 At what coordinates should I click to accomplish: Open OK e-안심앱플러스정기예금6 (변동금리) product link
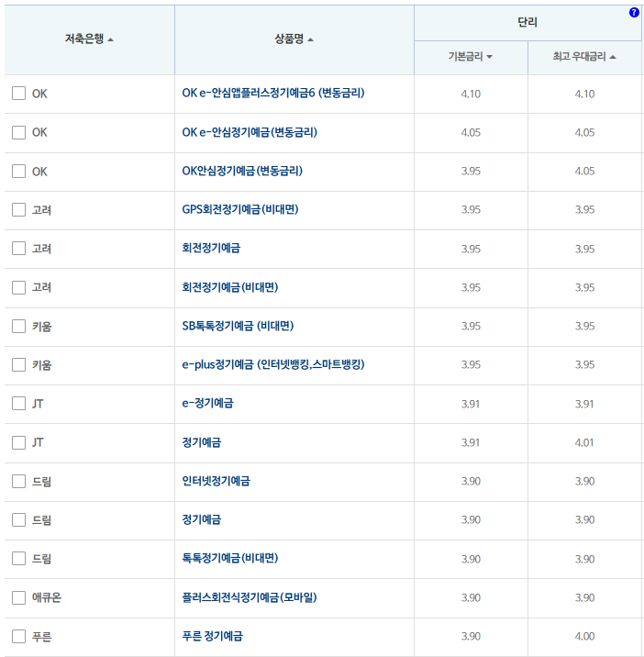[x=273, y=93]
